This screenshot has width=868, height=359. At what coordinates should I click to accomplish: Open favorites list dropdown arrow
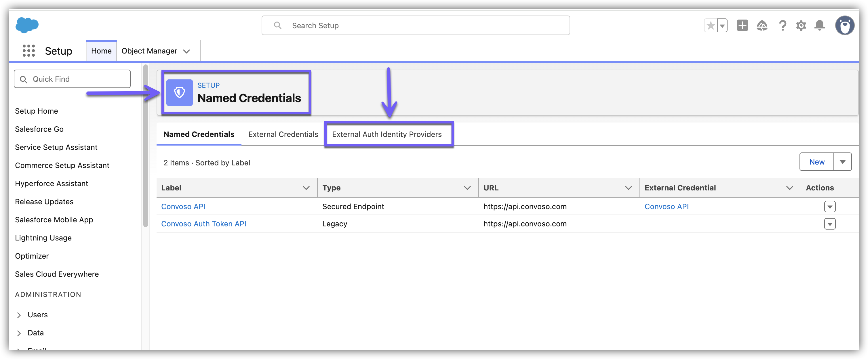pyautogui.click(x=722, y=26)
